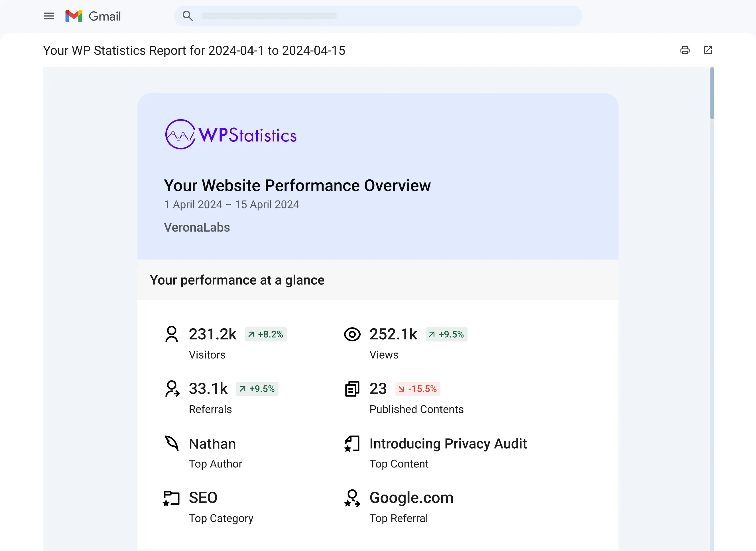This screenshot has width=756, height=551.
Task: Click the Top Referral person star icon
Action: (x=352, y=498)
